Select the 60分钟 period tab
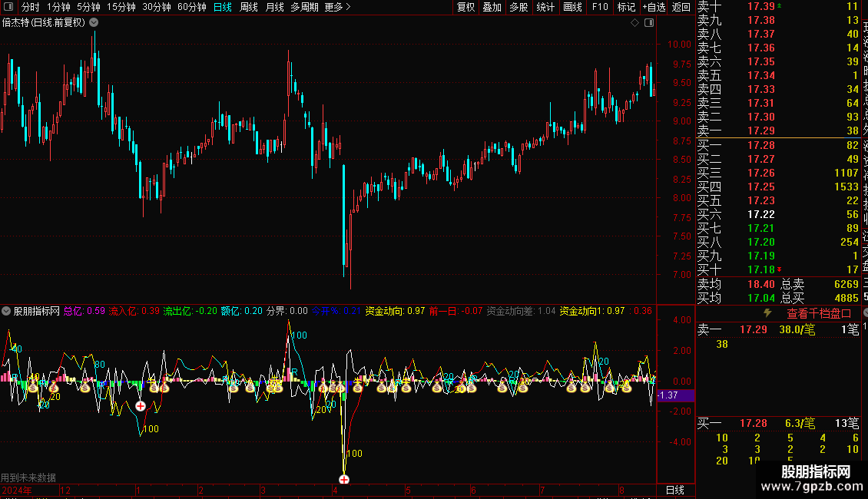Screen dimensions: 868x499 coord(191,7)
